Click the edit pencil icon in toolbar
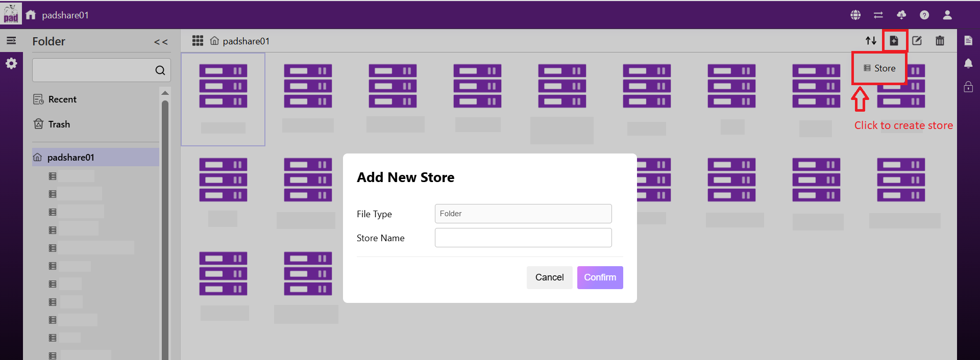This screenshot has width=980, height=360. point(917,41)
